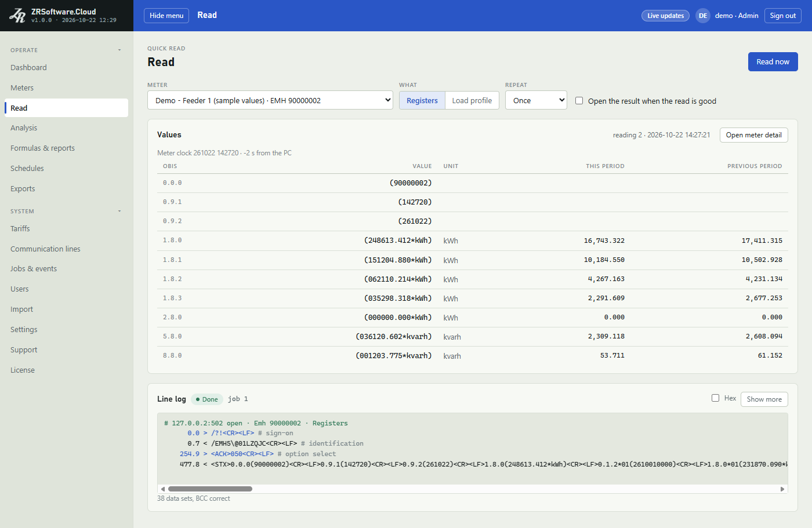Click Open meter detail button
Image resolution: width=812 pixels, height=528 pixels.
[753, 135]
